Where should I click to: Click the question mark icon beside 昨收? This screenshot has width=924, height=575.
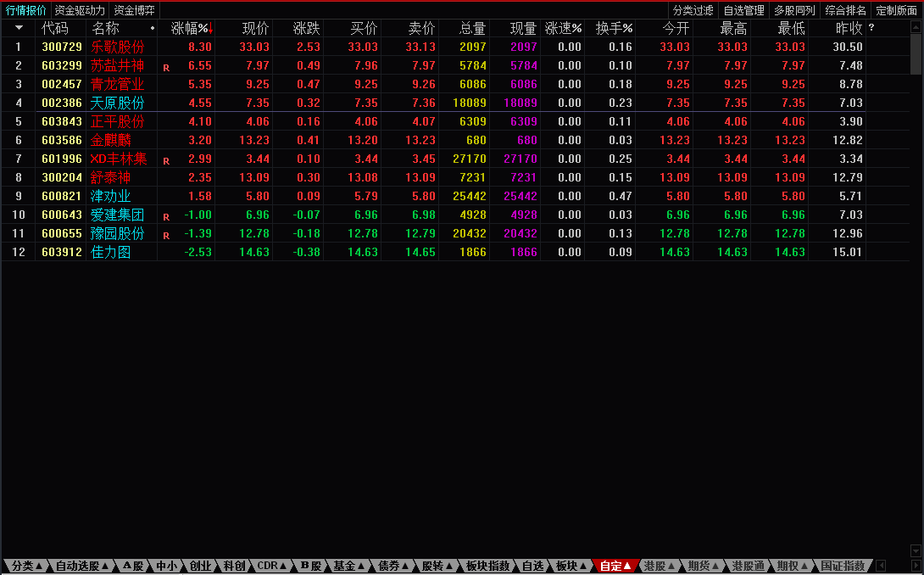[x=871, y=27]
